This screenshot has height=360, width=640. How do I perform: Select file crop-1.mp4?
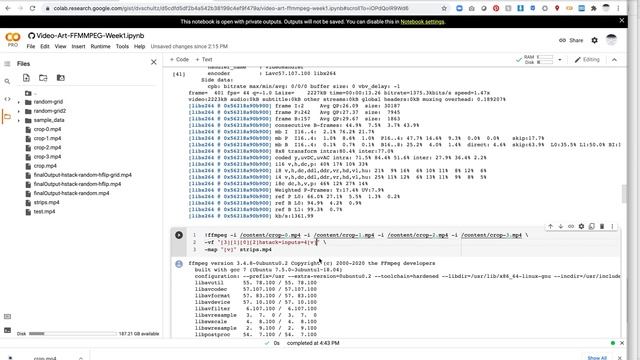pyautogui.click(x=47, y=138)
